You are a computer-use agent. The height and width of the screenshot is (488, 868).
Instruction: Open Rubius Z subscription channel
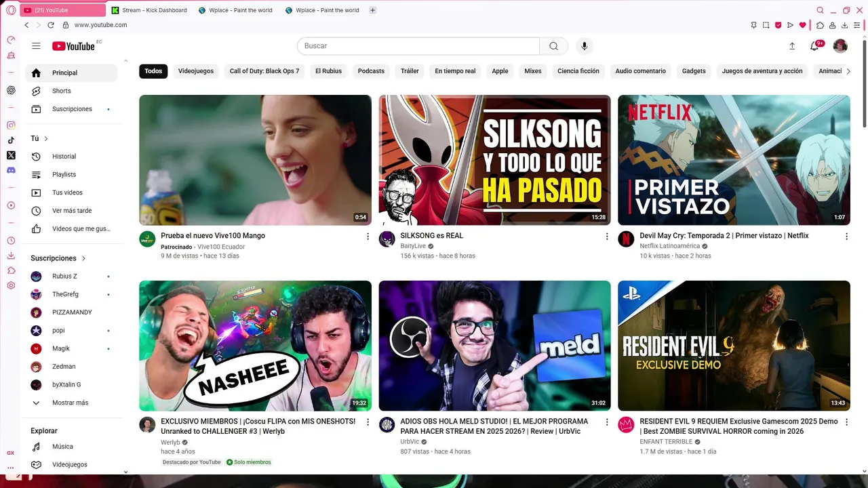coord(71,277)
